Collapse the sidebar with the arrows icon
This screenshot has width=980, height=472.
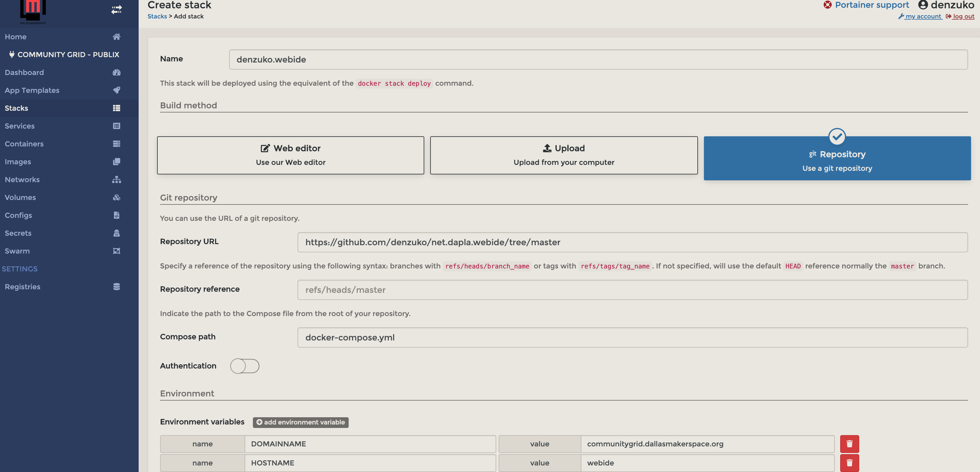(x=116, y=10)
